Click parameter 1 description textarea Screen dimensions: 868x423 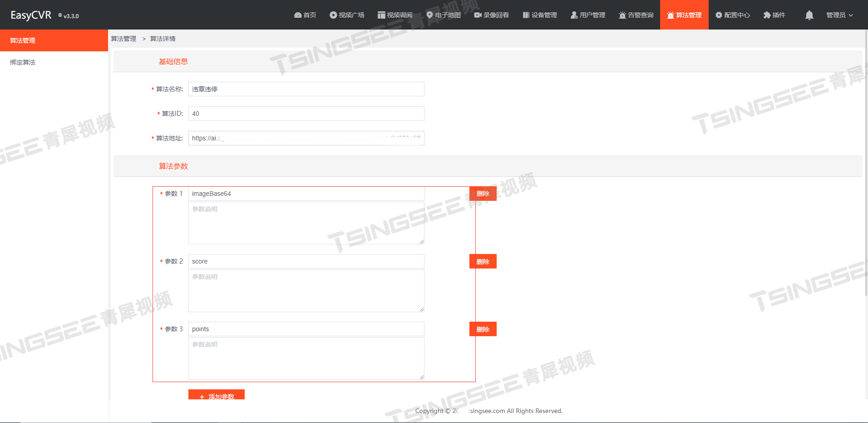click(x=306, y=223)
